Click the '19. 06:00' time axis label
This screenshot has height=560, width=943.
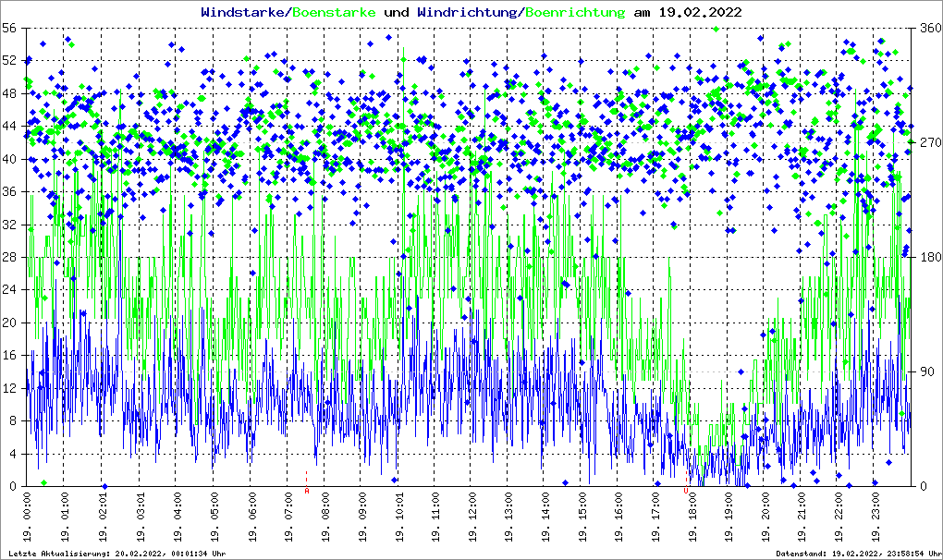coord(251,517)
